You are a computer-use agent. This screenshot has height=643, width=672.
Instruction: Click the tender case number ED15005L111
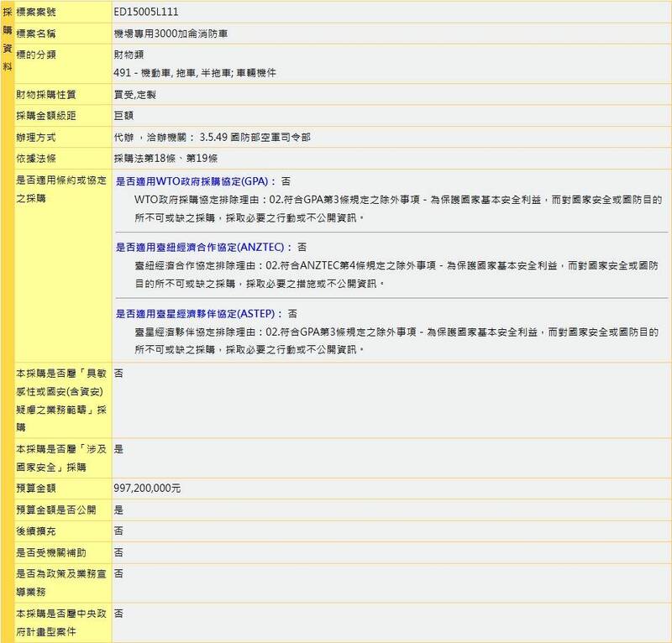coord(145,13)
